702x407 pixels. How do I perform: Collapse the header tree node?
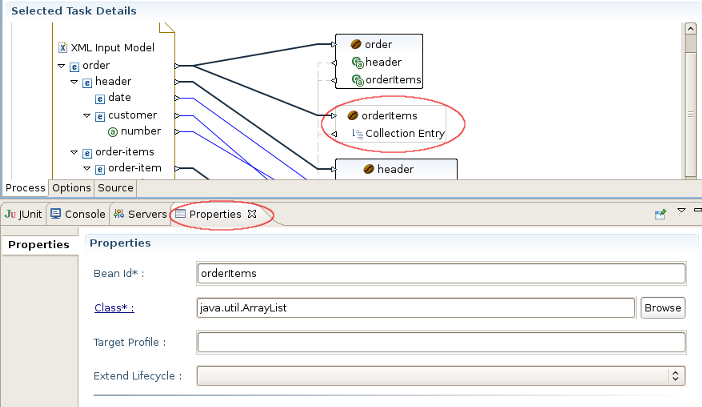74,82
